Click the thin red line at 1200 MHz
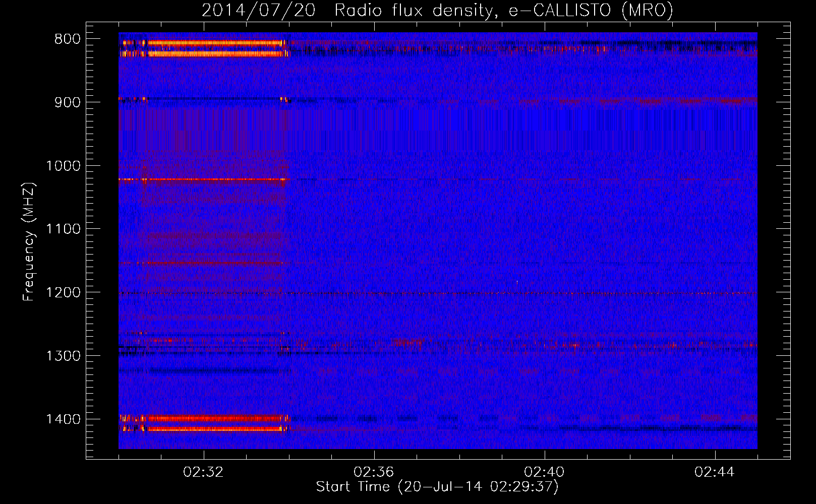This screenshot has height=504, width=816. tap(438, 293)
